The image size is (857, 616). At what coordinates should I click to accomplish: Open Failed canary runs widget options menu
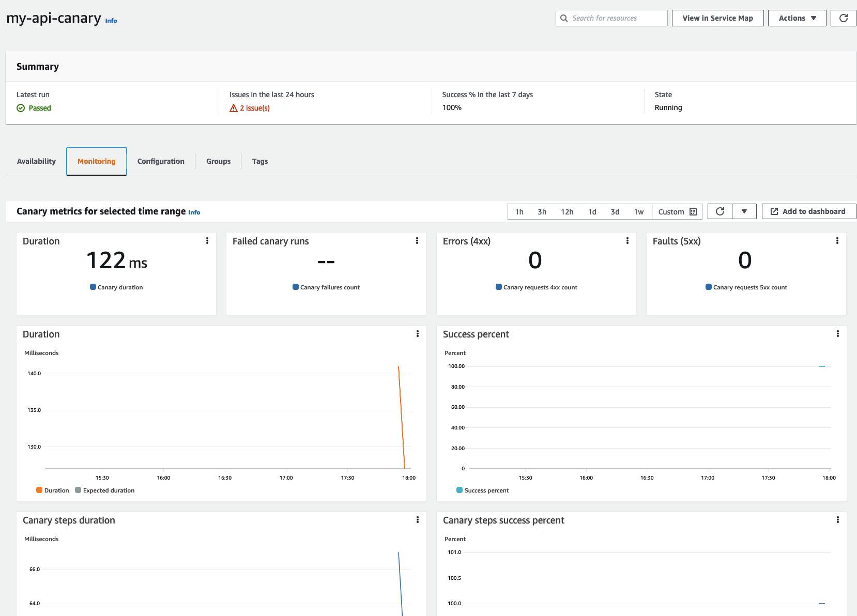pyautogui.click(x=417, y=241)
